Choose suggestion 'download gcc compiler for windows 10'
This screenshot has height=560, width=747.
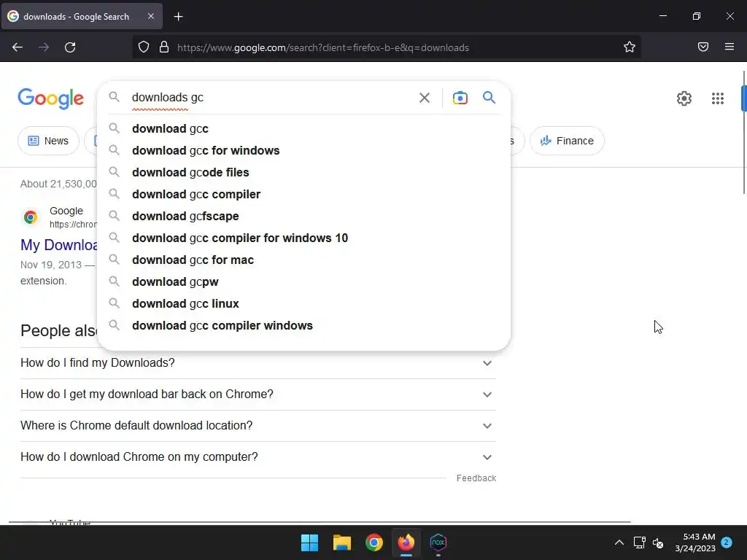(303, 238)
